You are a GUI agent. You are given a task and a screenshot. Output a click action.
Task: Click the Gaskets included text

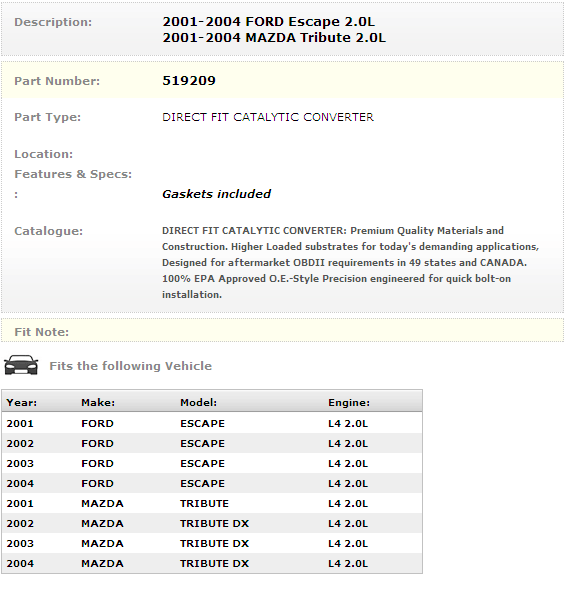tap(216, 194)
